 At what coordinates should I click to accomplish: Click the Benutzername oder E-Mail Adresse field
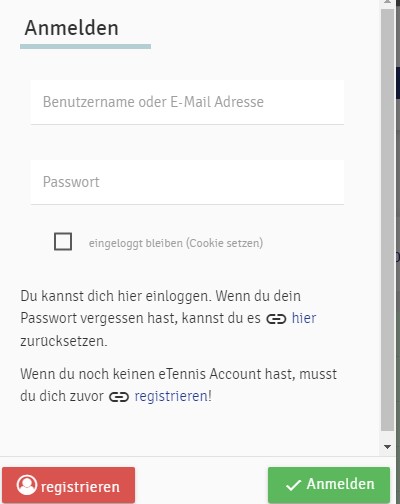coord(187,102)
